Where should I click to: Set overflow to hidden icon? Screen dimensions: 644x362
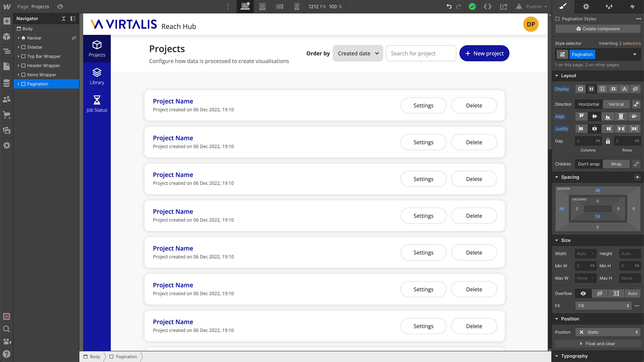[600, 293]
